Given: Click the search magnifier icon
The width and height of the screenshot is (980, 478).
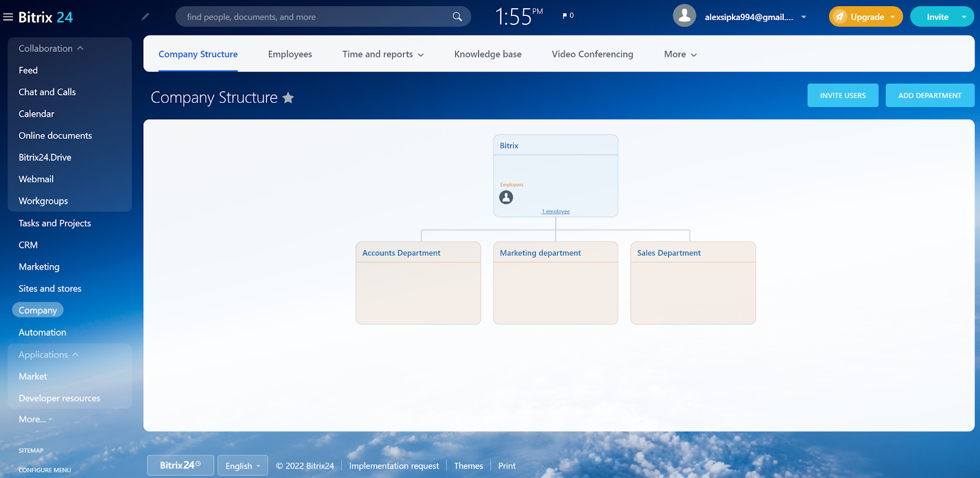Looking at the screenshot, I should pos(457,17).
